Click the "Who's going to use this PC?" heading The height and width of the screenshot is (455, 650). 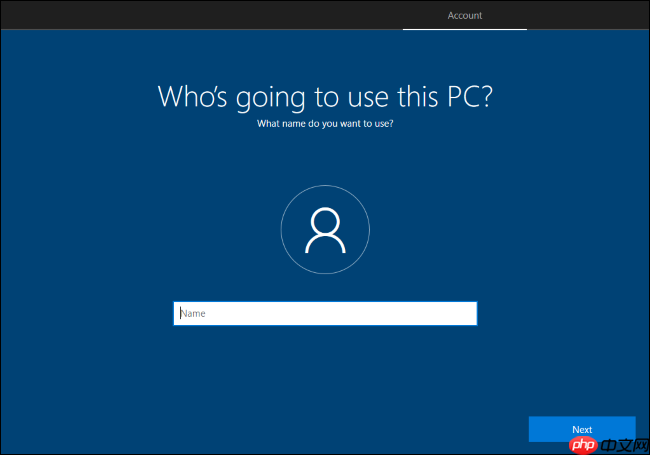[x=325, y=97]
